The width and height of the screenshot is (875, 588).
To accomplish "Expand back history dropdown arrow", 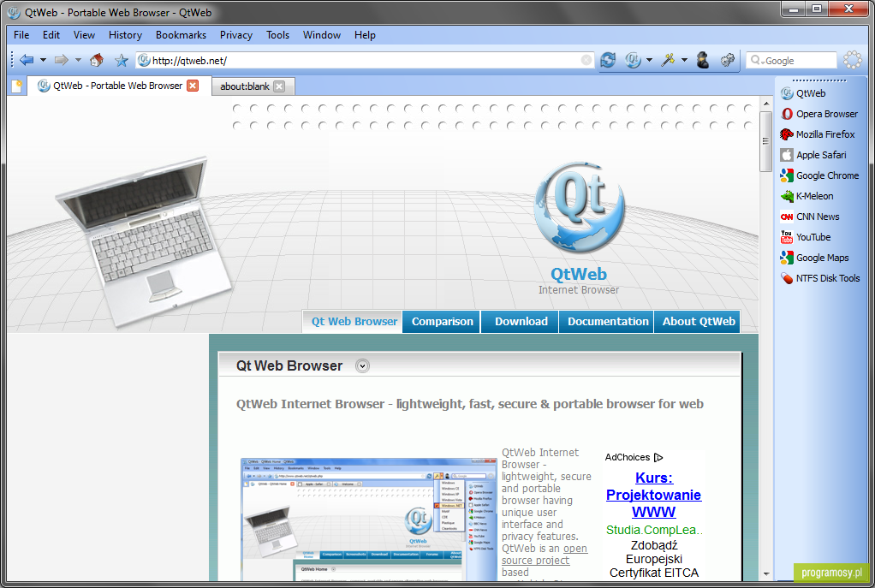I will [x=43, y=60].
